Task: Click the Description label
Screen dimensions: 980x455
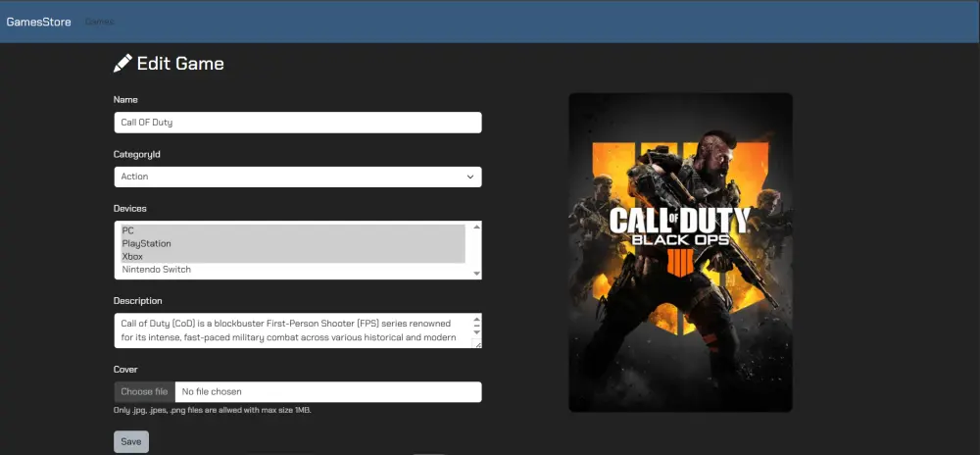Action: coord(137,301)
